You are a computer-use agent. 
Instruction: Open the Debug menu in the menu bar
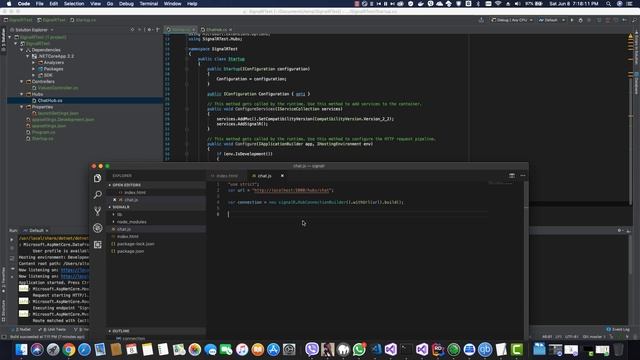click(x=126, y=4)
